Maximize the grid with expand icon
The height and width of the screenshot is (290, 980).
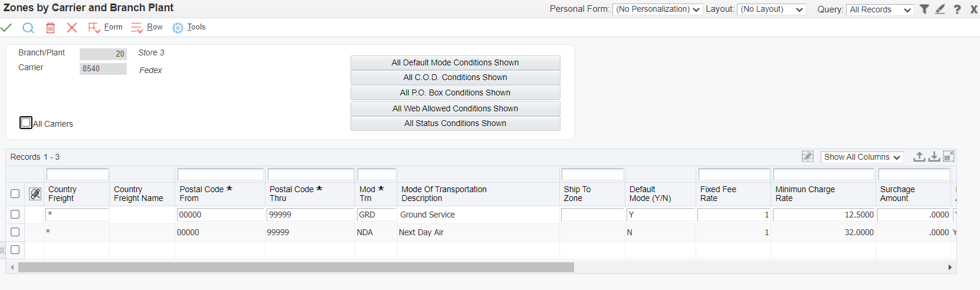click(949, 157)
